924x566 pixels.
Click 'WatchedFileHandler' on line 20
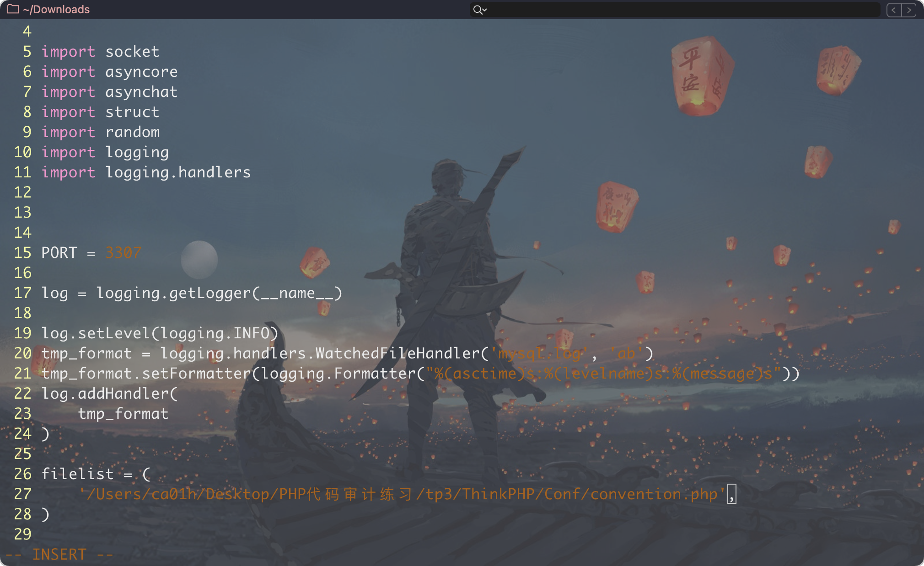pyautogui.click(x=398, y=353)
